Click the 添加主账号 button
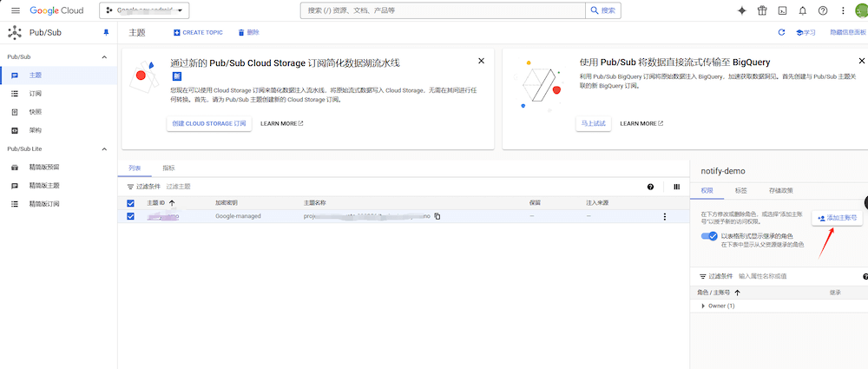Screen dimensions: 868x369 click(837, 218)
